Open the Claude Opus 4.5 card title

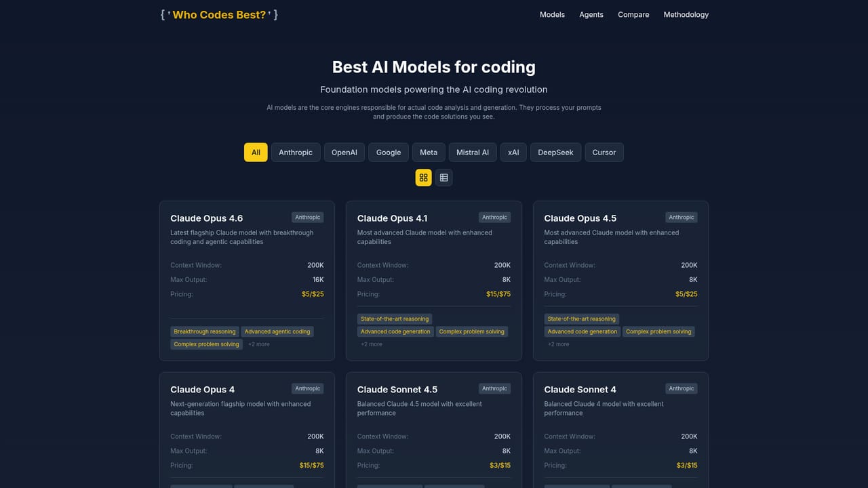[580, 218]
